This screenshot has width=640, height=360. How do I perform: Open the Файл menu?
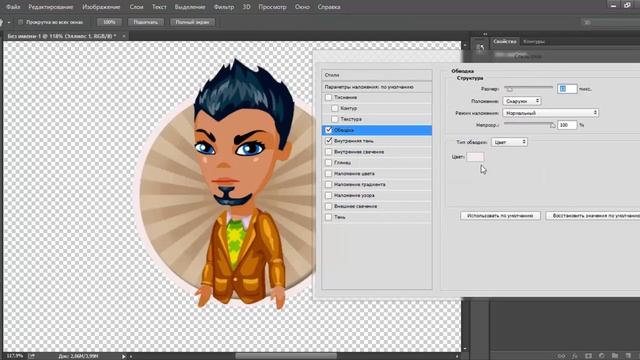(13, 7)
